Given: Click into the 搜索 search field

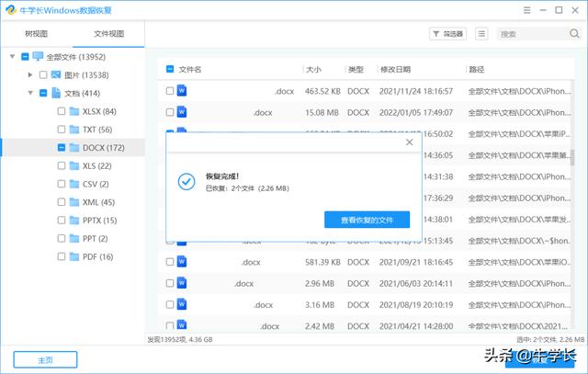Looking at the screenshot, I should pyautogui.click(x=528, y=34).
